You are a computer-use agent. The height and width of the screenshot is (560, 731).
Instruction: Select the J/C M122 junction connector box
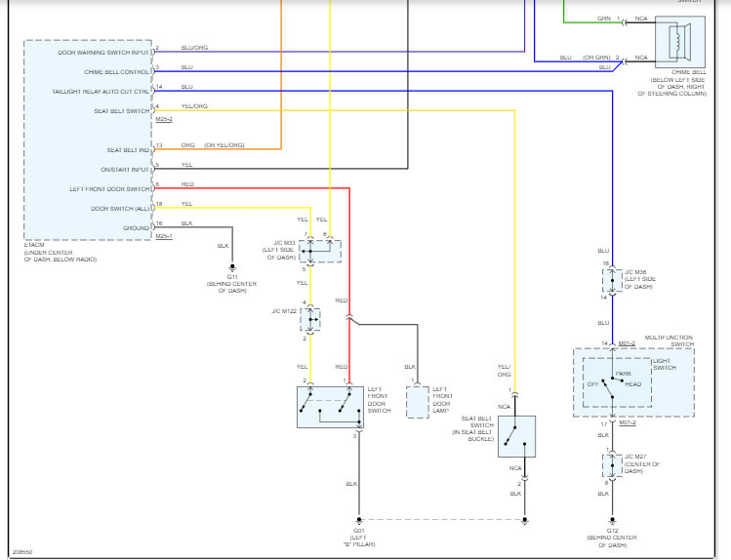coord(310,319)
